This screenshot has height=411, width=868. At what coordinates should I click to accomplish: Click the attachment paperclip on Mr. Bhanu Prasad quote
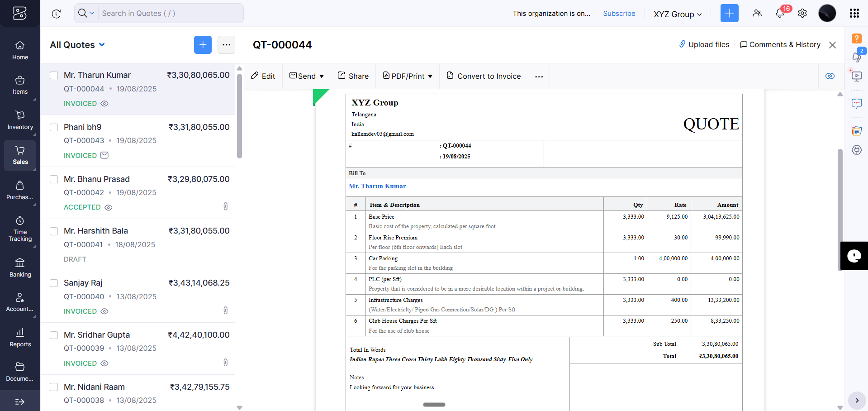click(225, 207)
